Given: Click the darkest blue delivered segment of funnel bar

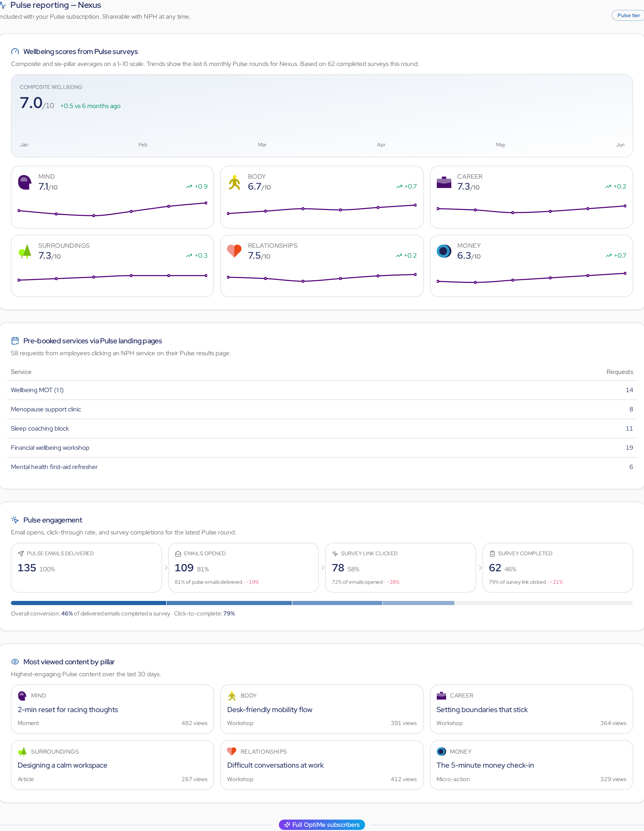Looking at the screenshot, I should tap(89, 603).
